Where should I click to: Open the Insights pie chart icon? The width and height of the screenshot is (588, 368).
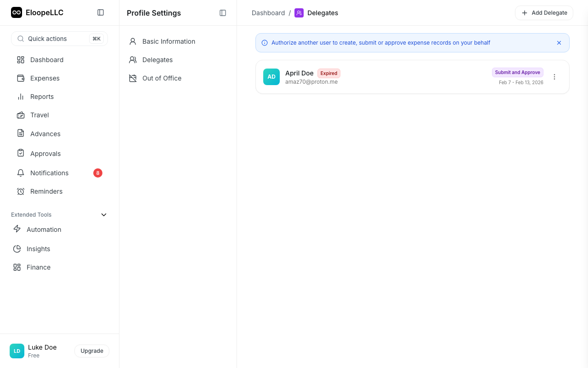click(17, 249)
